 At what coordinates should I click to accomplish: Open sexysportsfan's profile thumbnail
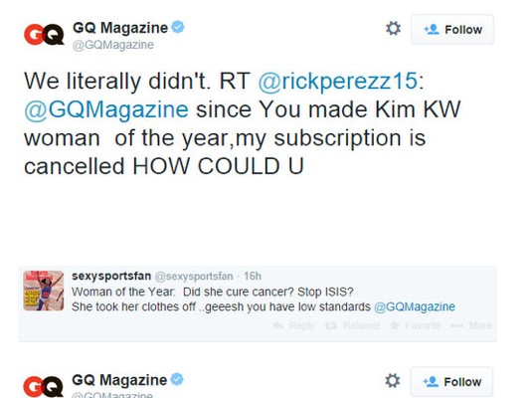click(x=44, y=291)
